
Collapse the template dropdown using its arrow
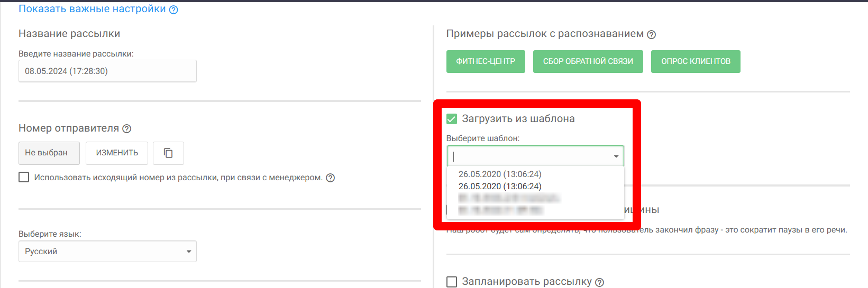[616, 156]
